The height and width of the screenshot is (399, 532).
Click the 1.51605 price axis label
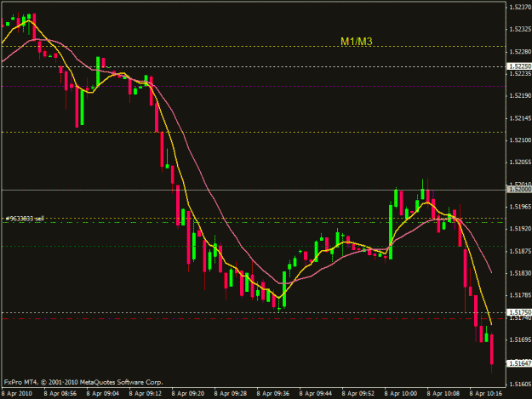click(520, 384)
